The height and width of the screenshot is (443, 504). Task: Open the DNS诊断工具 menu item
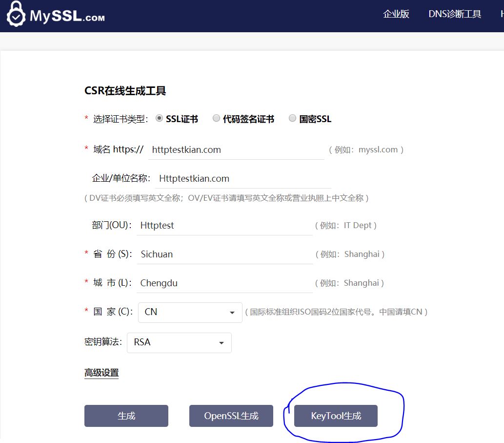point(455,14)
